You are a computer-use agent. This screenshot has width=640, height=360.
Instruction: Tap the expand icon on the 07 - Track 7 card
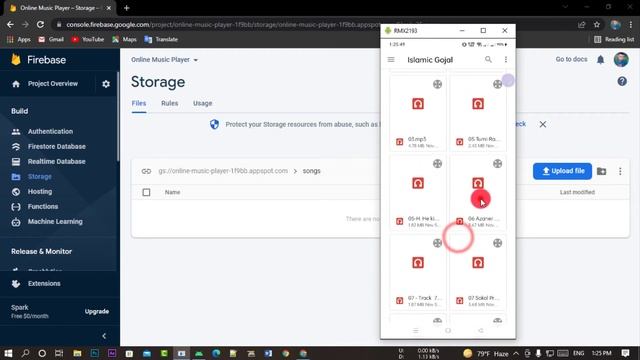click(x=437, y=243)
